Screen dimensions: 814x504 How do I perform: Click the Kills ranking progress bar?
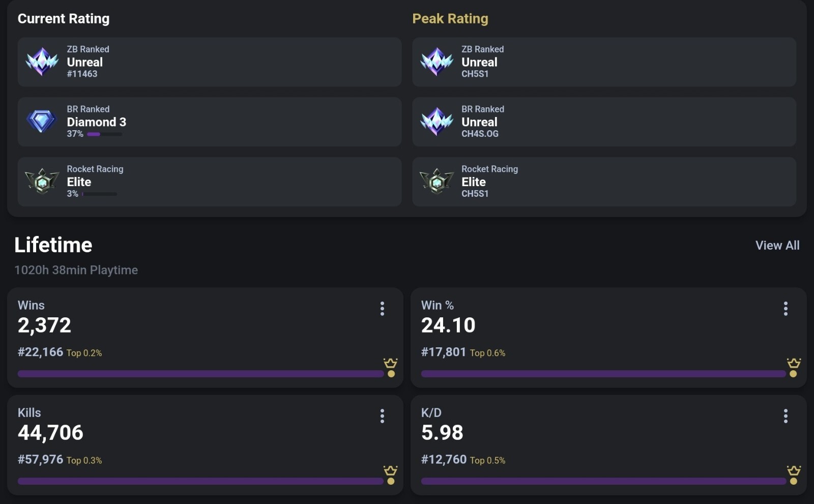tap(200, 481)
